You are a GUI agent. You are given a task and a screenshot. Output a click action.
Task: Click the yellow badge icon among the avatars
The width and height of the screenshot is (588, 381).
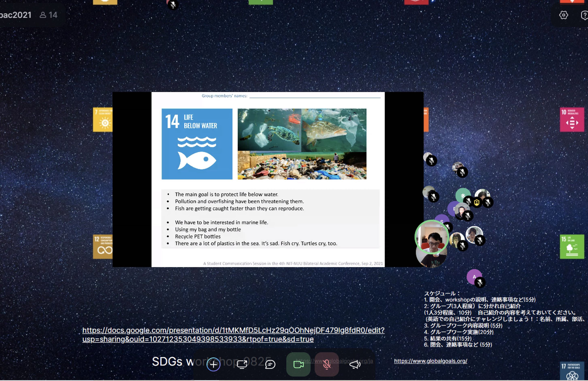tap(477, 203)
